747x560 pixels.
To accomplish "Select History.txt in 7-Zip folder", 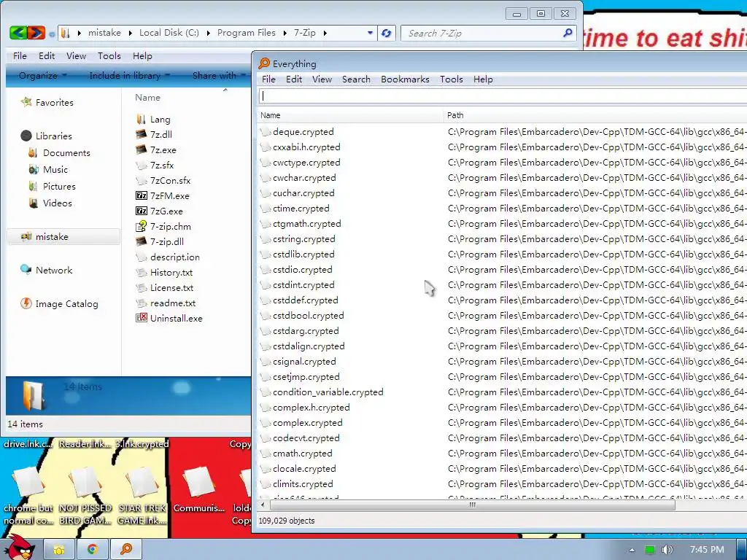I will coord(171,273).
